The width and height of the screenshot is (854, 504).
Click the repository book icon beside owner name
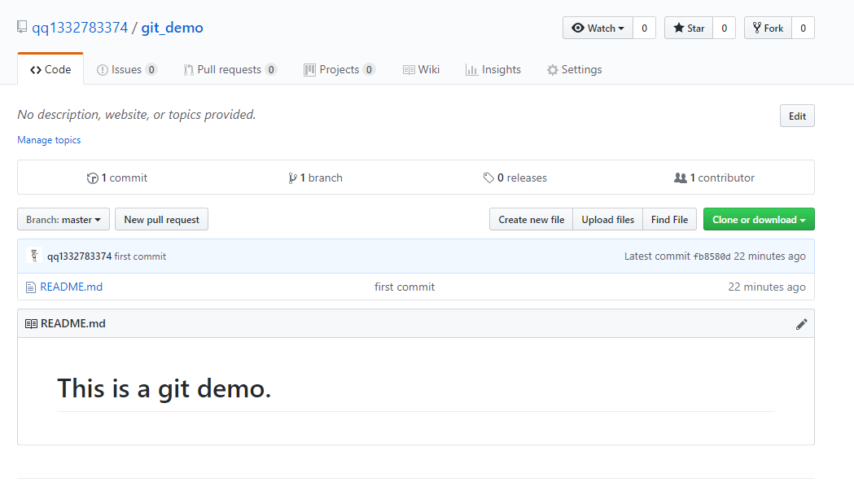(22, 28)
